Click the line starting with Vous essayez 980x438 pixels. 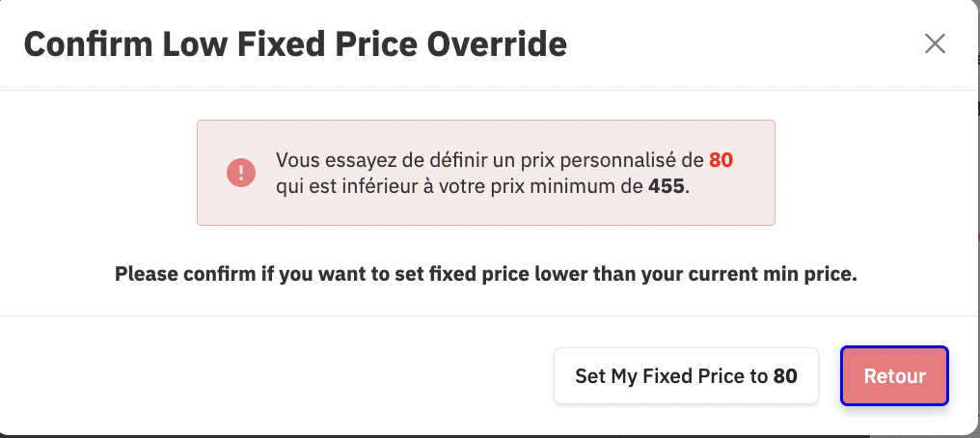[x=492, y=160]
